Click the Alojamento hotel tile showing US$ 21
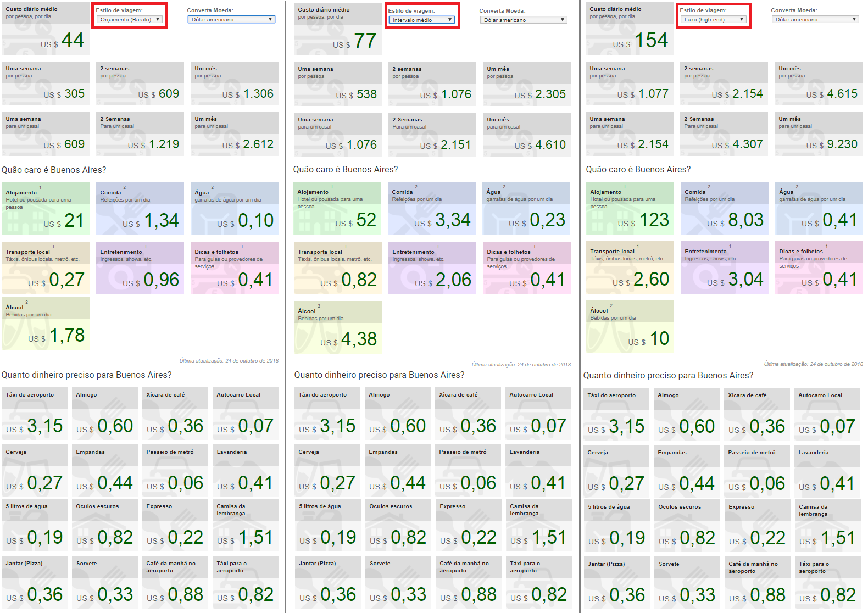This screenshot has height=613, width=868. coord(46,209)
